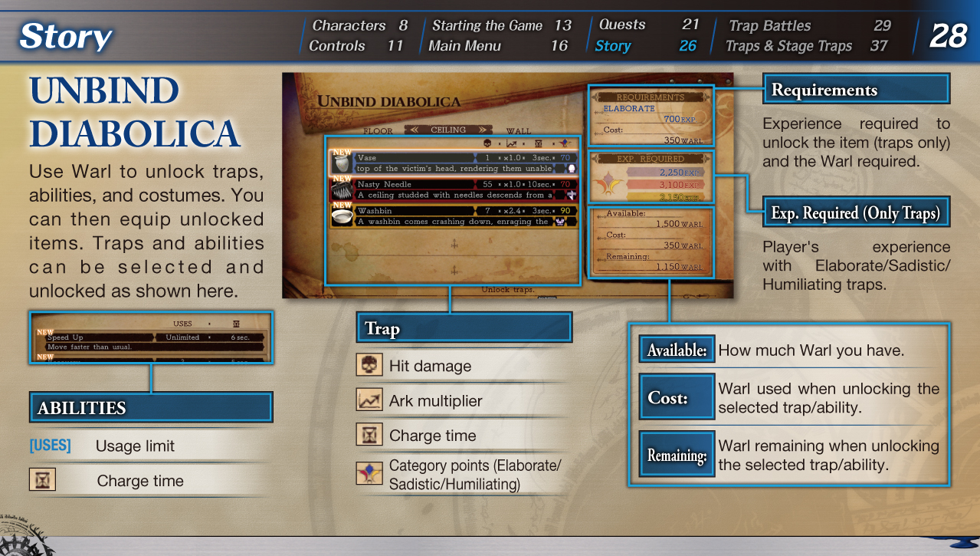Screen dimensions: 980x556
Task: Jump to the Characters section, page 8
Action: coord(360,25)
